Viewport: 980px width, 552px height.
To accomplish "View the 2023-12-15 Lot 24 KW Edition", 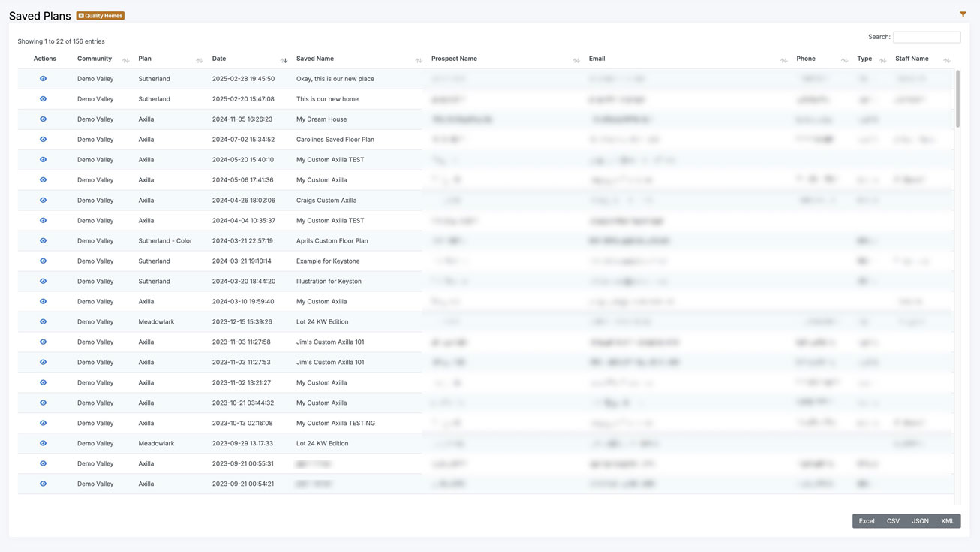I will (x=43, y=321).
